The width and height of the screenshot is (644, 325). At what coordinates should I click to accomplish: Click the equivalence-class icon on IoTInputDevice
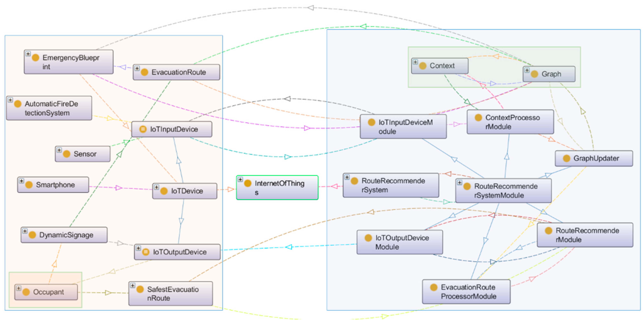pyautogui.click(x=143, y=129)
